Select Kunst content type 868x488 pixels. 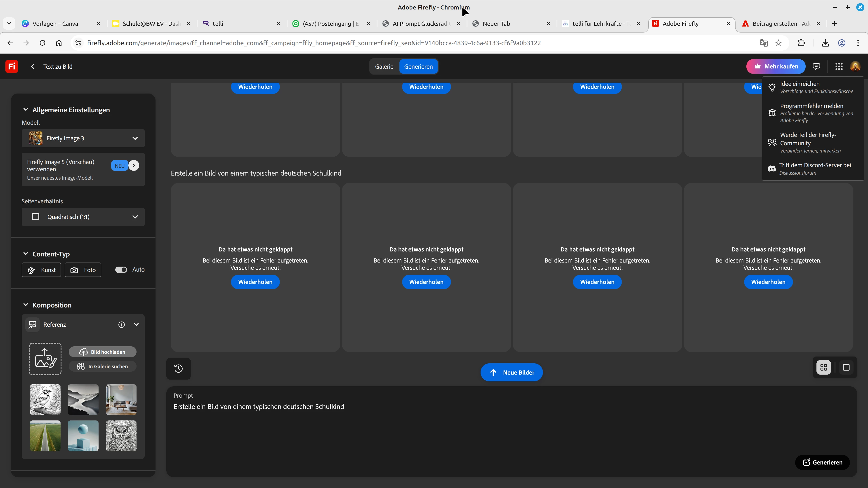coord(41,270)
